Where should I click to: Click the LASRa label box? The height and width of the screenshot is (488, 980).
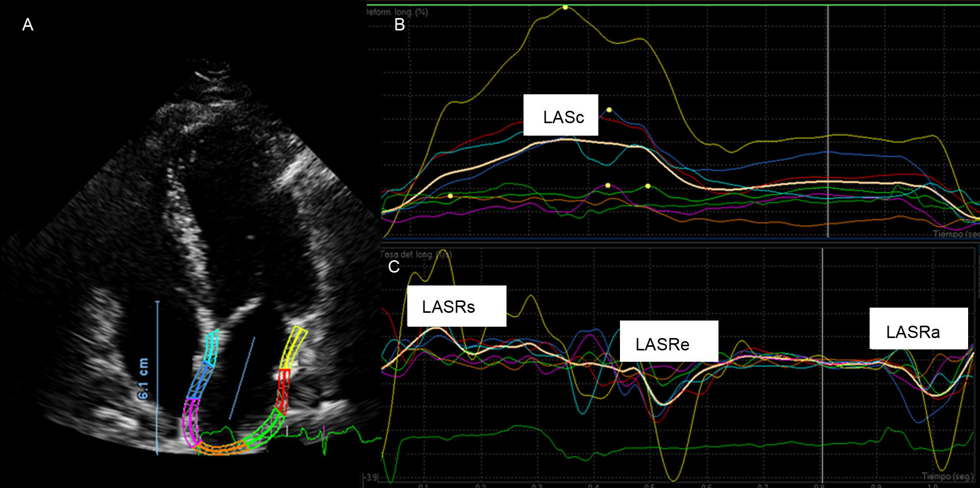(918, 329)
